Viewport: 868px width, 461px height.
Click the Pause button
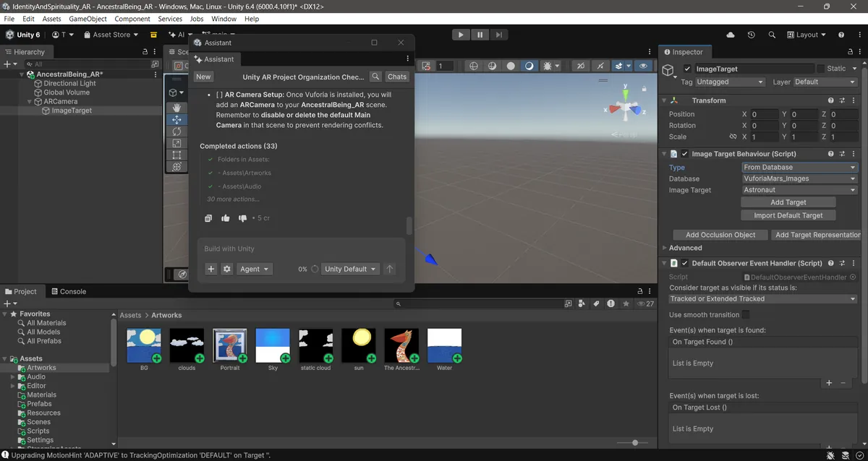click(x=480, y=35)
